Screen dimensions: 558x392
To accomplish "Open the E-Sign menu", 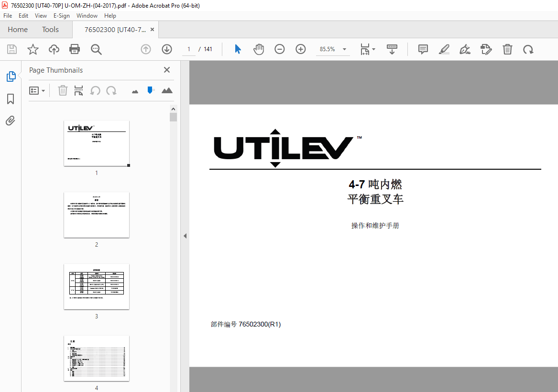I will pos(62,15).
